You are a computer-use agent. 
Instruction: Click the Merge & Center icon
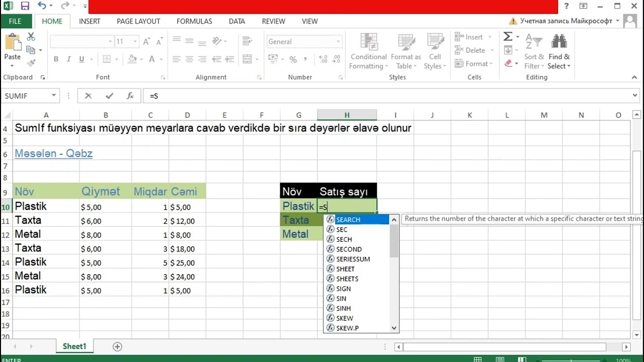[247, 59]
